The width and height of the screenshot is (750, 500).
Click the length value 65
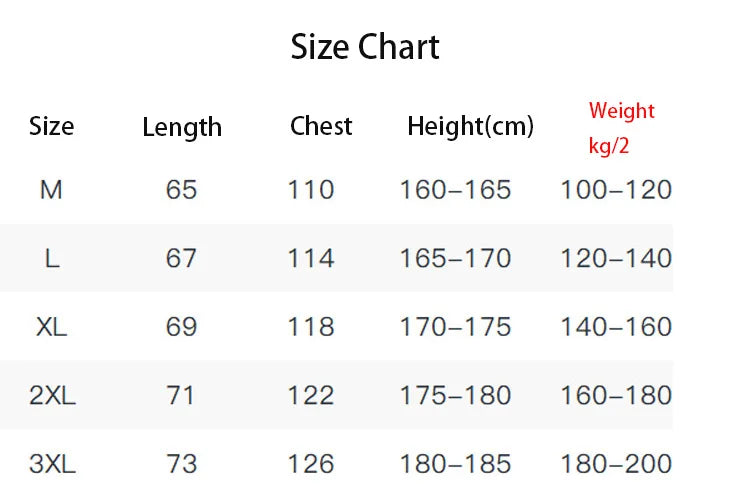(181, 189)
